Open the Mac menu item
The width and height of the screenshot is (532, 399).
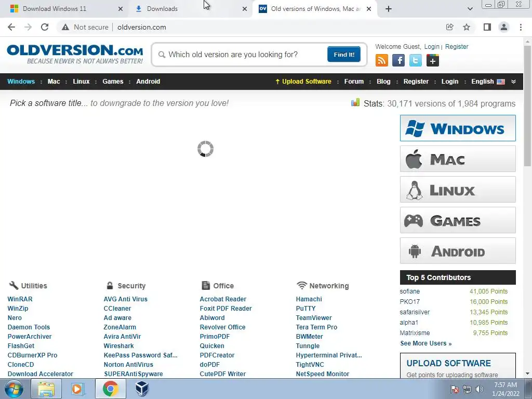pyautogui.click(x=54, y=82)
